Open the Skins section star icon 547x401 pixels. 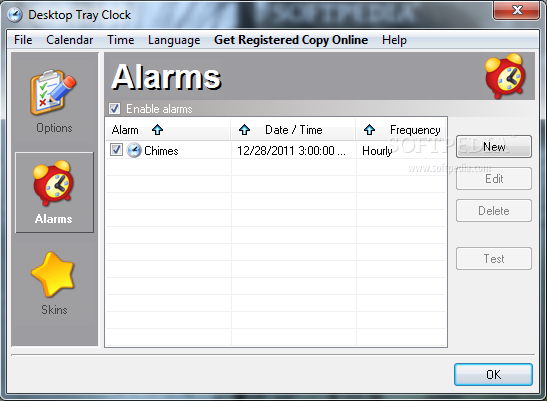pyautogui.click(x=53, y=274)
